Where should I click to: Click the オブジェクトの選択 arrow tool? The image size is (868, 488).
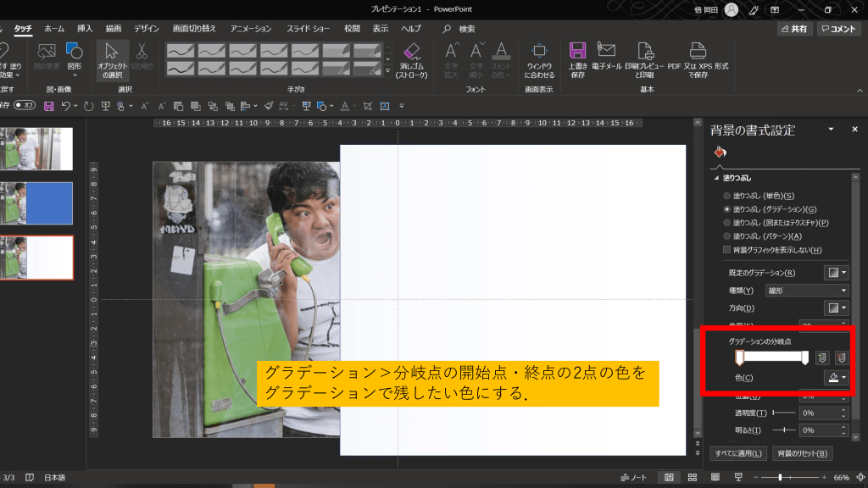[x=112, y=58]
